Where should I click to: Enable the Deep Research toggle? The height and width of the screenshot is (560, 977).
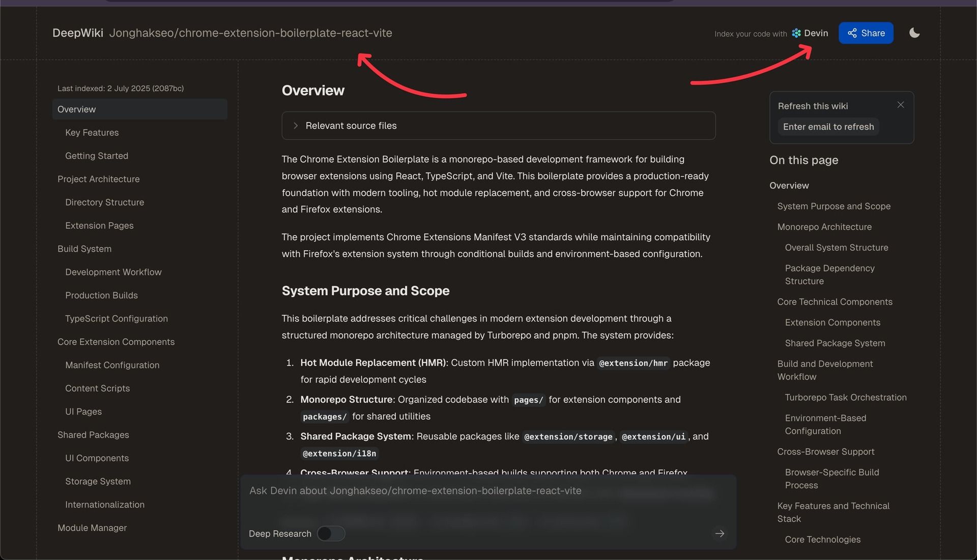point(331,534)
